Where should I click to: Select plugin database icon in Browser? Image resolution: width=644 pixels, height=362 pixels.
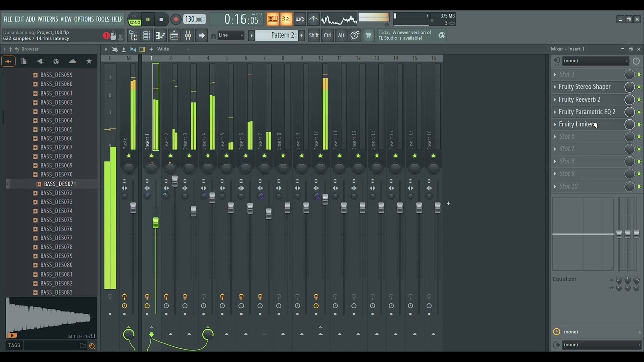coord(40,61)
